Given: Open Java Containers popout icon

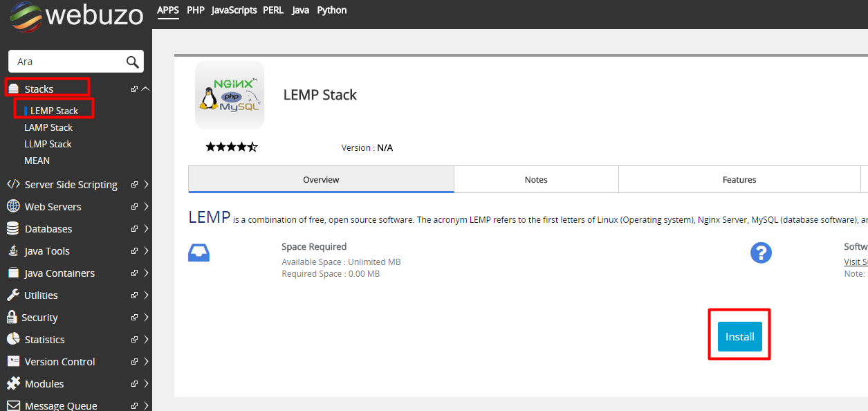Looking at the screenshot, I should pos(135,273).
